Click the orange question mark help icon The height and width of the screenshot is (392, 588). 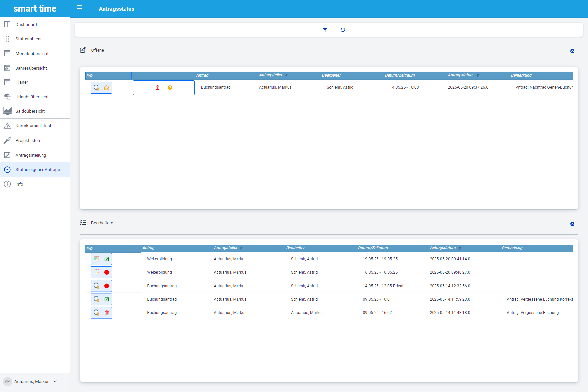[x=170, y=88]
